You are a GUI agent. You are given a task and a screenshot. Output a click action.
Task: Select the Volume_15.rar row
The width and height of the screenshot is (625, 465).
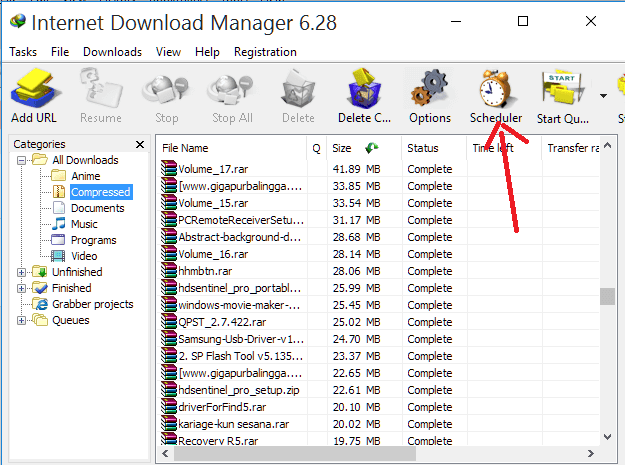[379, 203]
